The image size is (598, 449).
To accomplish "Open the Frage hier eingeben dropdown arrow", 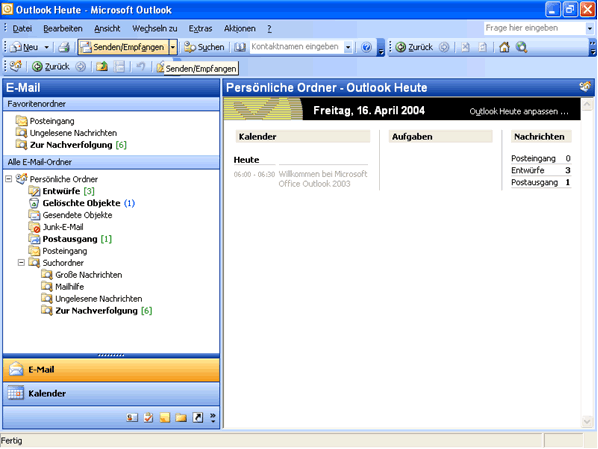I will (590, 28).
